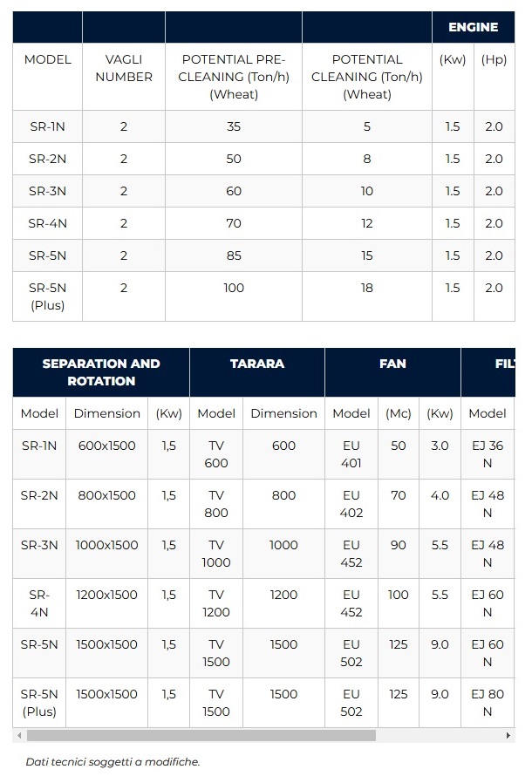
Task: Select the TV 1200 tarara cell
Action: (216, 603)
